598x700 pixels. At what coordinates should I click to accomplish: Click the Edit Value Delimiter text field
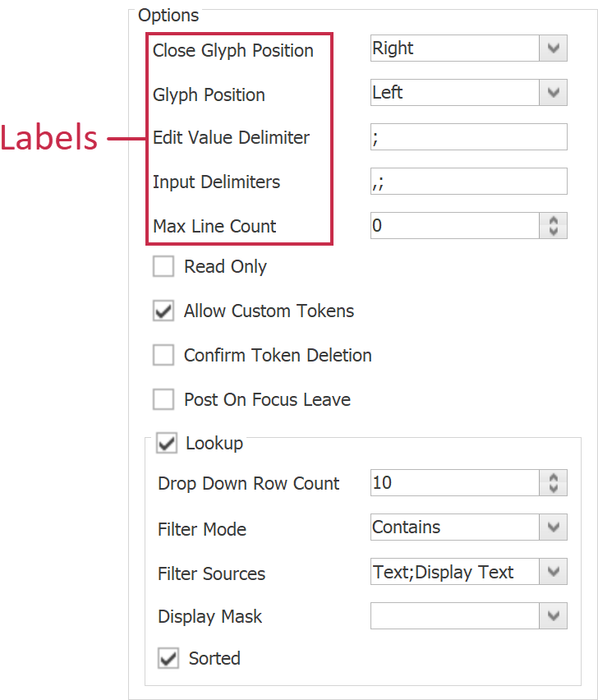click(x=468, y=137)
